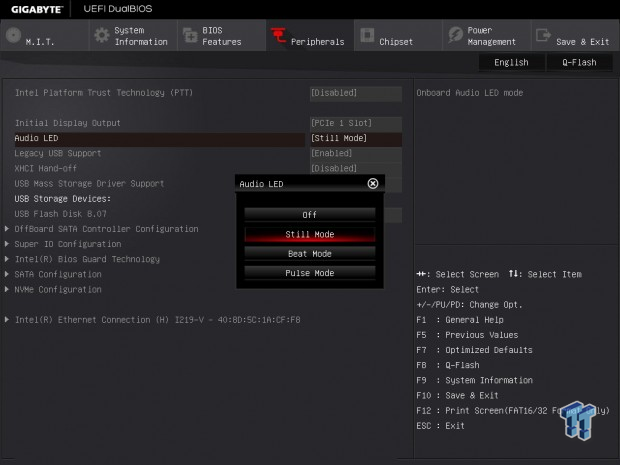Click the Power Management lightning icon
620x465 pixels.
coord(456,35)
